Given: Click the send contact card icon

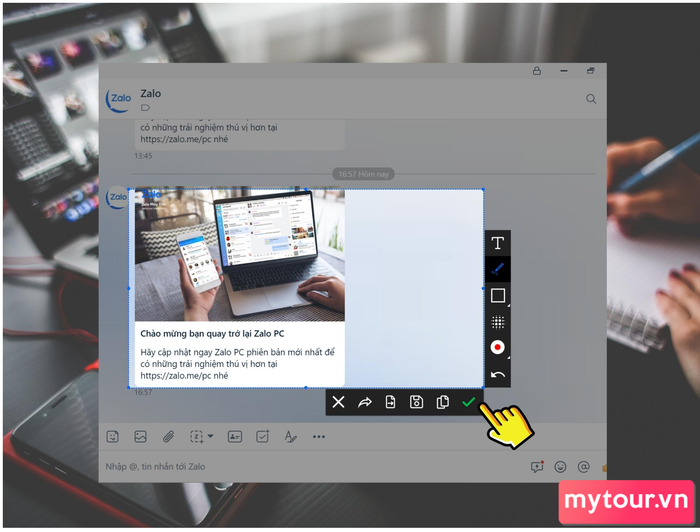Looking at the screenshot, I should point(235,436).
